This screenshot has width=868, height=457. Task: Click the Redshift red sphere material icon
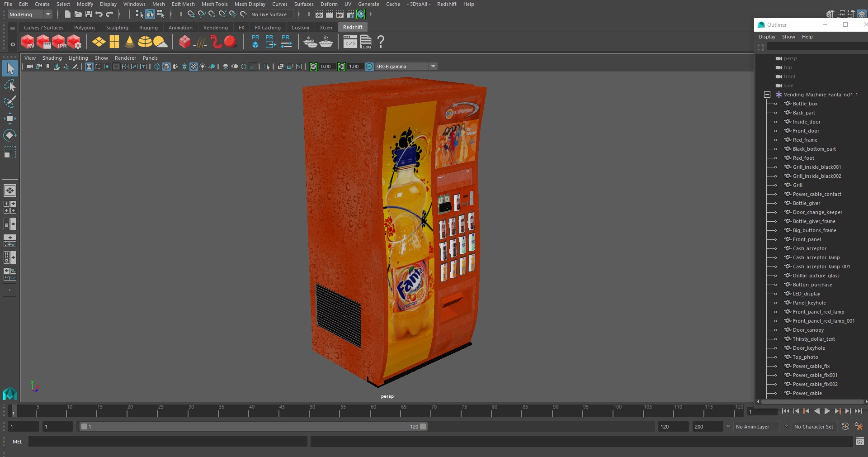click(230, 42)
